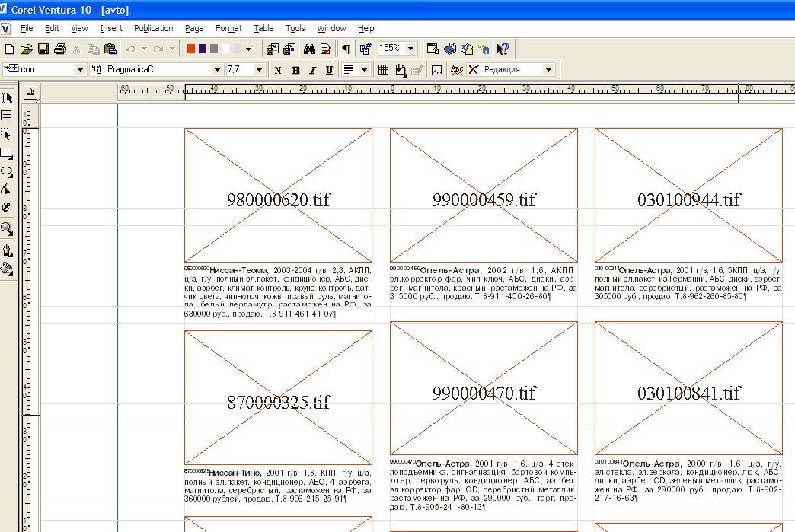Select the Rectangle tool in the toolbox
This screenshot has width=795, height=532.
[x=7, y=153]
